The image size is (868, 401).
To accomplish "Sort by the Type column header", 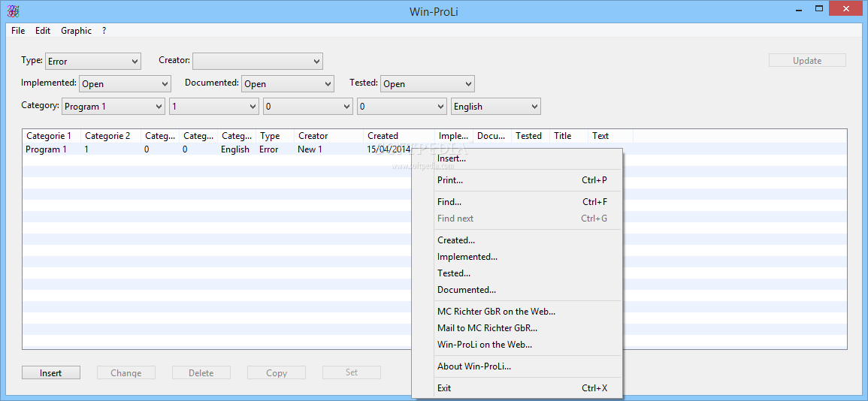I will pos(275,136).
